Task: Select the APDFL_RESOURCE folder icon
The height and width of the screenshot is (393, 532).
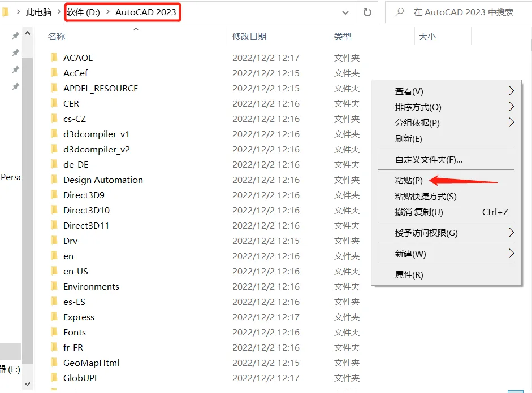Action: [54, 88]
